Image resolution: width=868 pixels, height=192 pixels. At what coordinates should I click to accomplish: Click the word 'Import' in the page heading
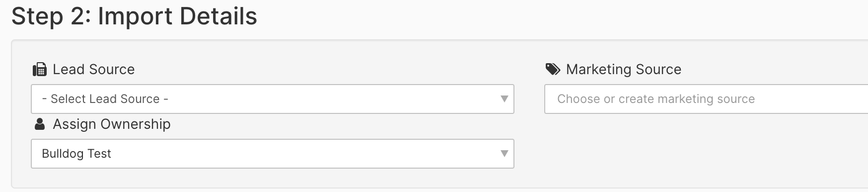tap(135, 16)
